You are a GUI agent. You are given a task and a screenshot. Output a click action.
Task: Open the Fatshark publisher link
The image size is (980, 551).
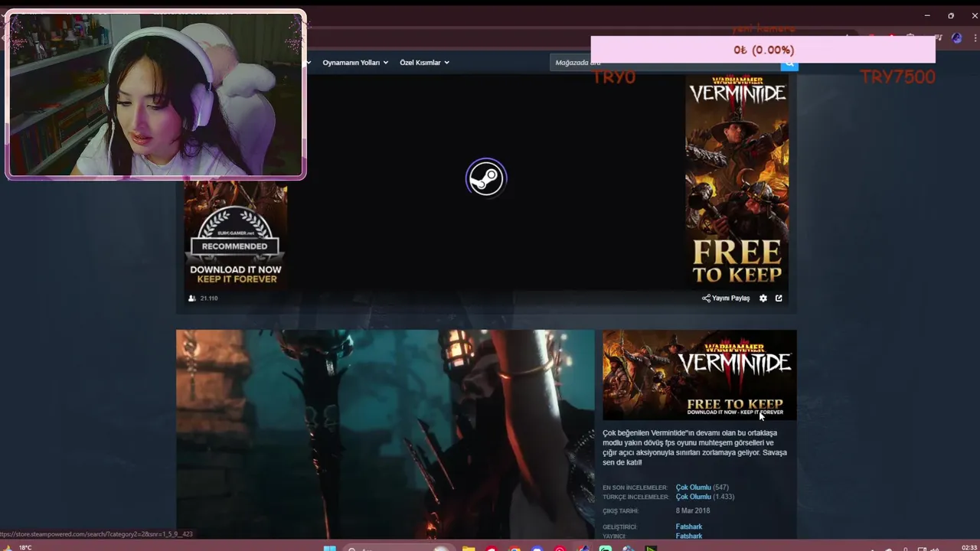[x=688, y=536]
